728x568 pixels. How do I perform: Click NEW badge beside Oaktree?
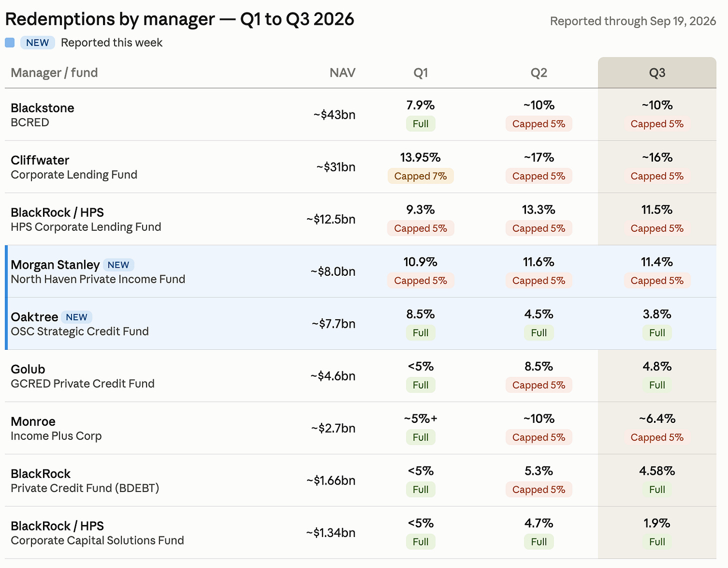(76, 317)
